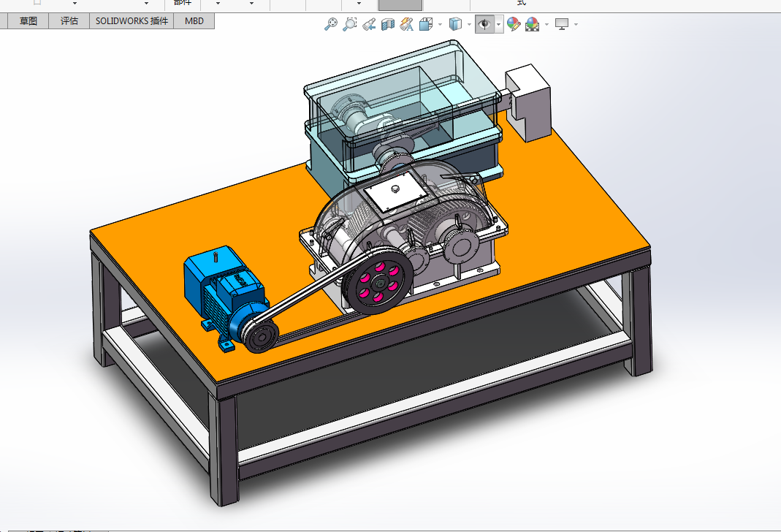
Task: Click the View Orientation cube icon
Action: coord(426,24)
